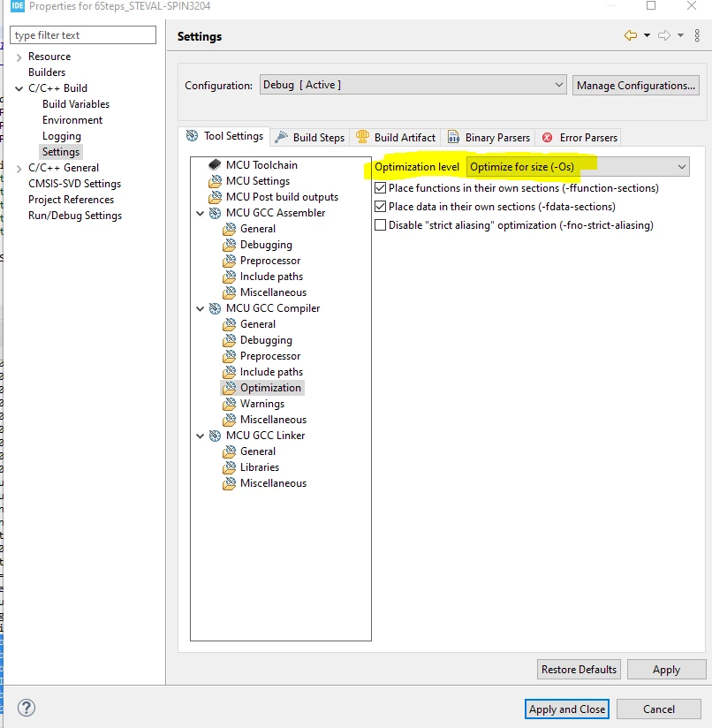Open the three-dot view menu icon

coord(697,35)
